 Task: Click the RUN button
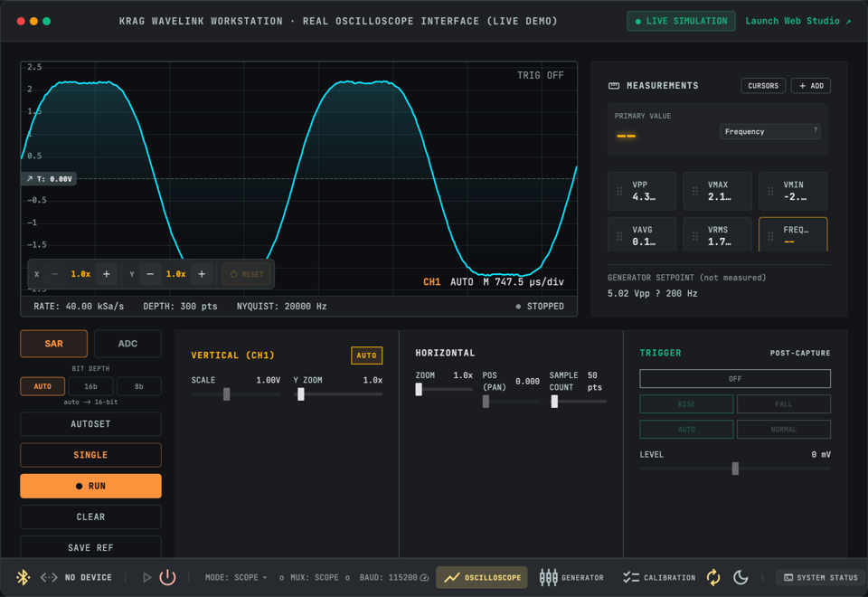point(90,487)
